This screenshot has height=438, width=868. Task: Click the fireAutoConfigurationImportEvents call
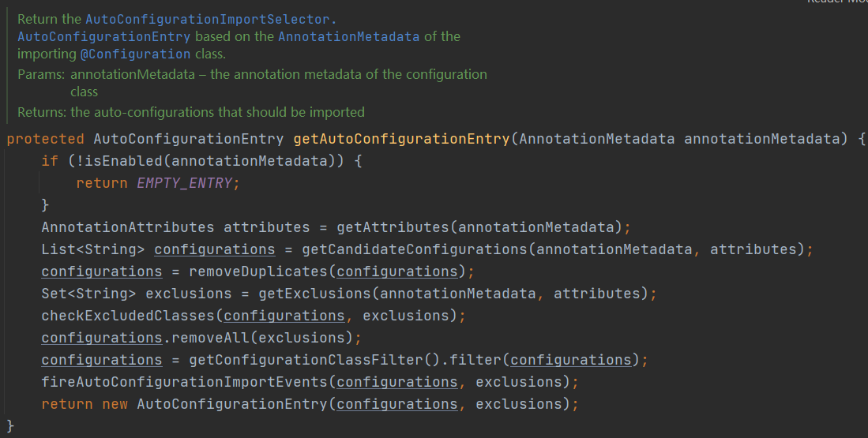(184, 382)
